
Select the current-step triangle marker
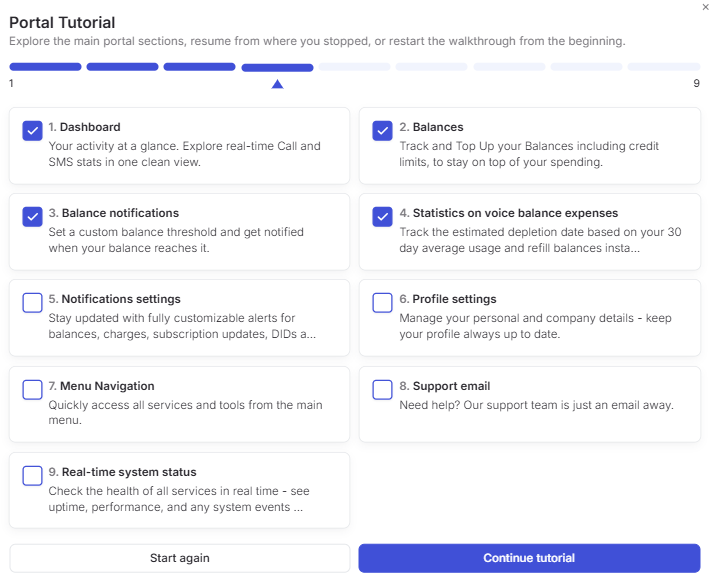[277, 84]
